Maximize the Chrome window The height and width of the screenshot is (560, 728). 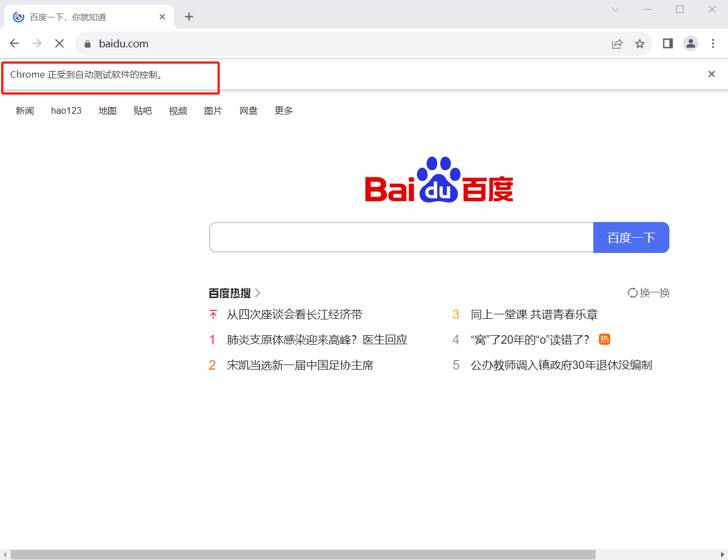[x=680, y=10]
